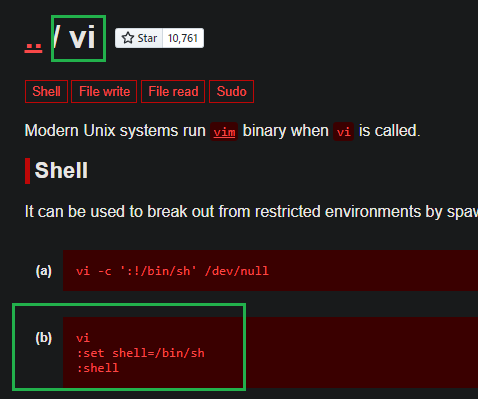This screenshot has width=478, height=399.
Task: Go up via the red '..' link
Action: (33, 48)
